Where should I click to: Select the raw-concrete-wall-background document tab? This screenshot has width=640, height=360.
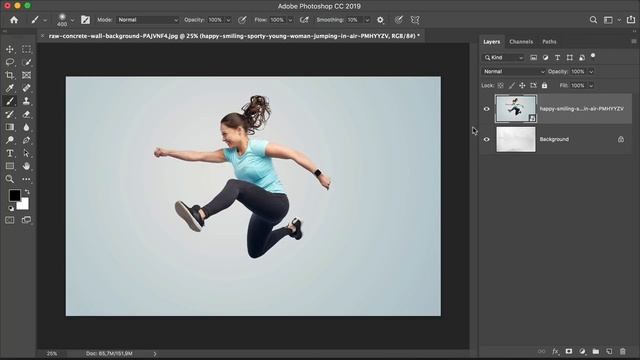tap(234, 36)
